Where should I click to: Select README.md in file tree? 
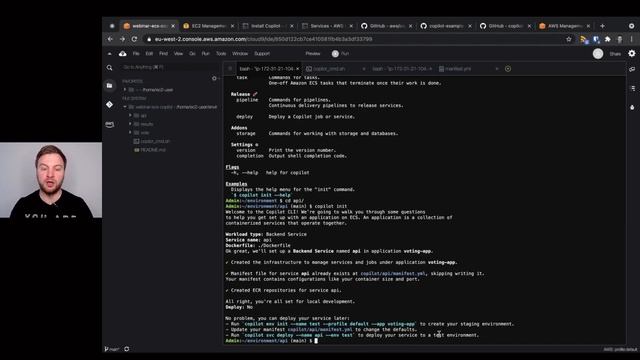click(150, 150)
